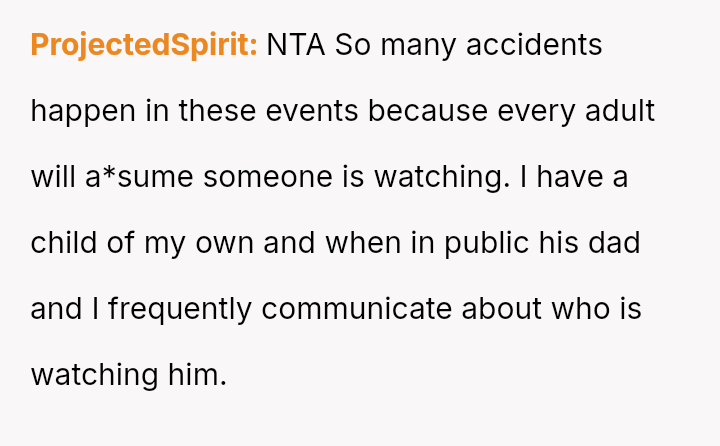Open the ProjectedSpirit username link
The image size is (720, 446).
point(144,45)
